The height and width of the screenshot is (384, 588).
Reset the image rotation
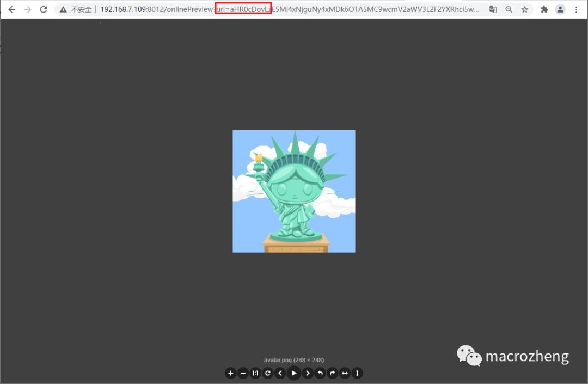pyautogui.click(x=267, y=373)
